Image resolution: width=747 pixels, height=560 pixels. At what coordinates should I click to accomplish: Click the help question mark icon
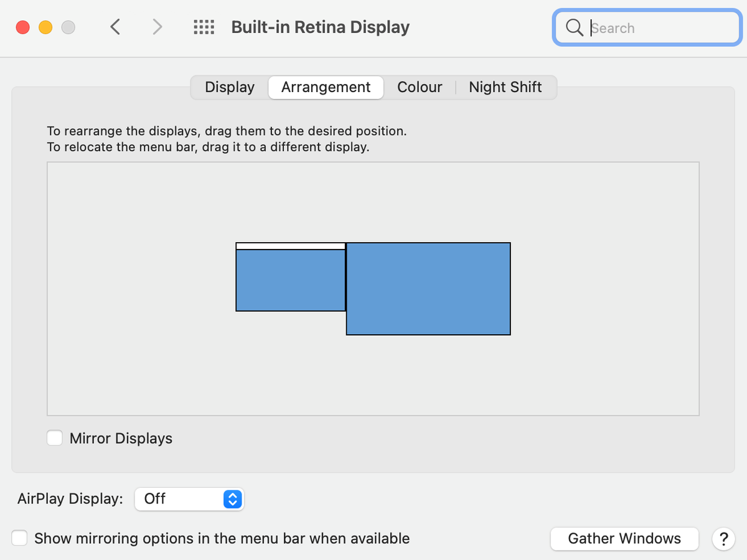tap(723, 539)
